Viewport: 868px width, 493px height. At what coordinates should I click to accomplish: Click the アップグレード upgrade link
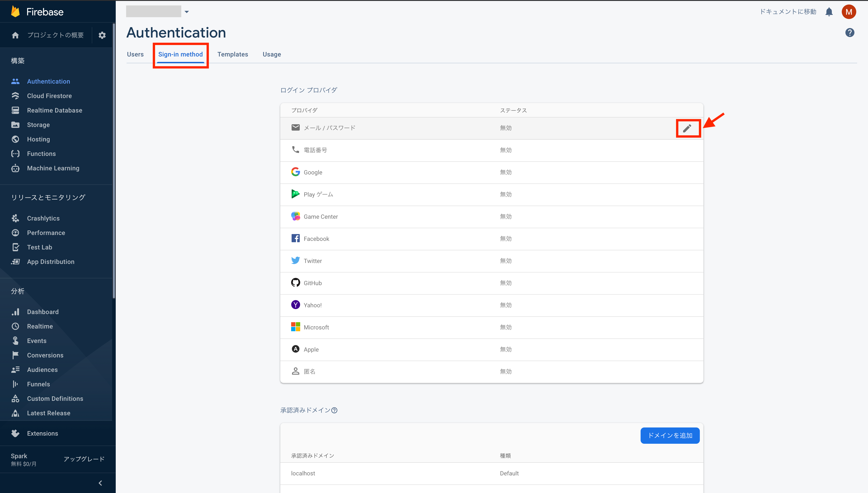(84, 459)
